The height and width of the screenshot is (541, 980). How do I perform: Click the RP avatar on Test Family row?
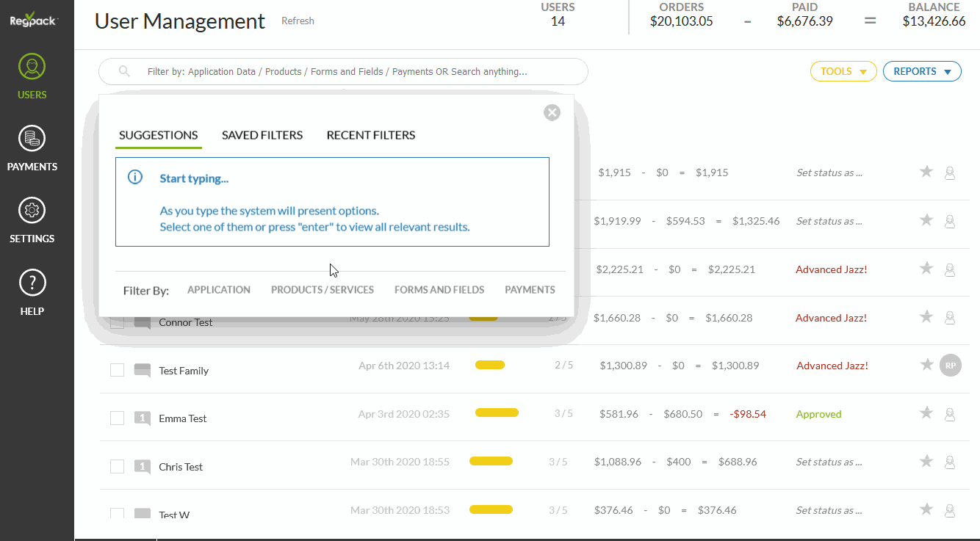coord(950,366)
